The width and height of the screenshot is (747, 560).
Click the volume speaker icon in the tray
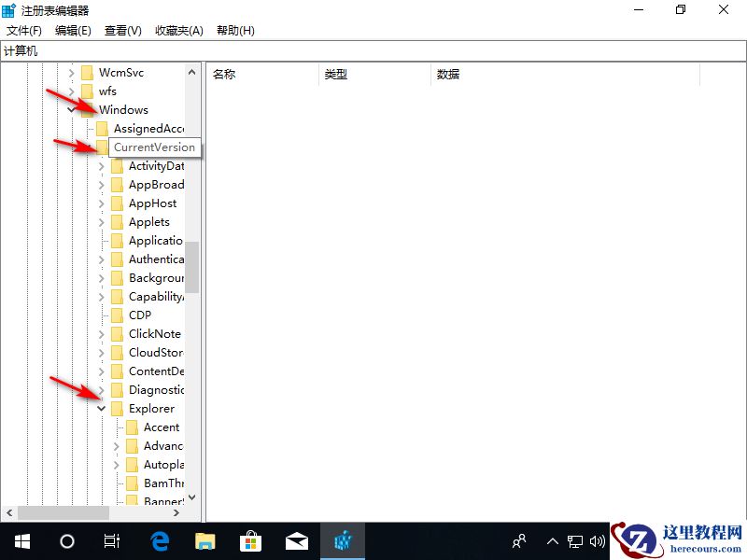click(598, 540)
